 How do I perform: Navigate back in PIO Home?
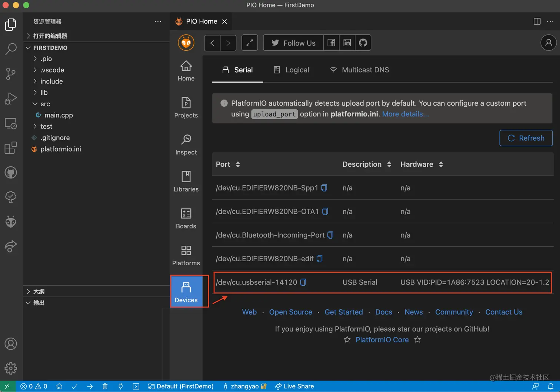pyautogui.click(x=212, y=43)
